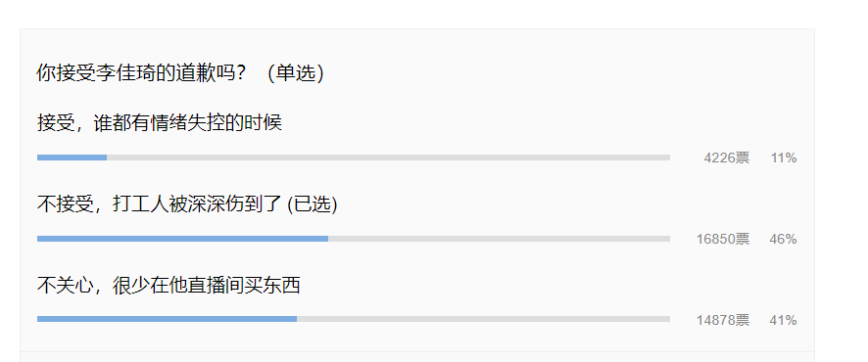Click the gray unfilled part of 接受 bar
This screenshot has height=362, width=868.
click(389, 158)
